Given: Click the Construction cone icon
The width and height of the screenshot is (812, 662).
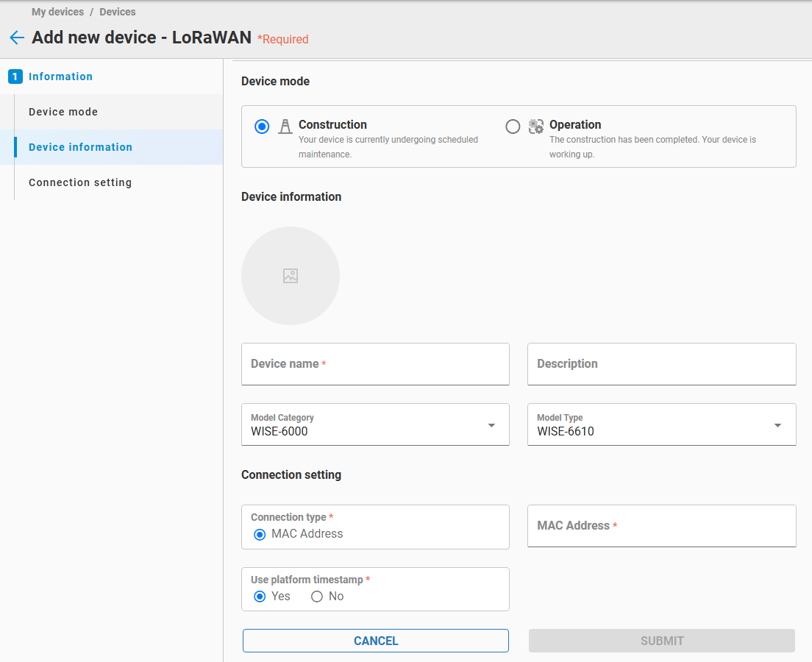Looking at the screenshot, I should (x=285, y=127).
